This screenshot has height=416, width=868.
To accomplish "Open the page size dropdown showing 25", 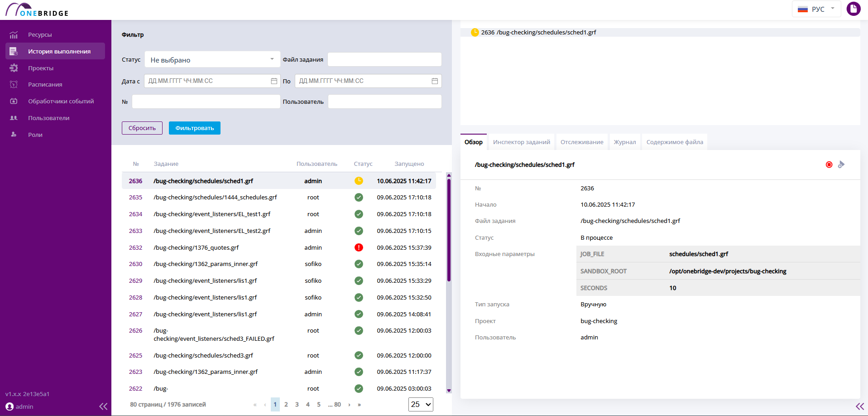I will 421,404.
